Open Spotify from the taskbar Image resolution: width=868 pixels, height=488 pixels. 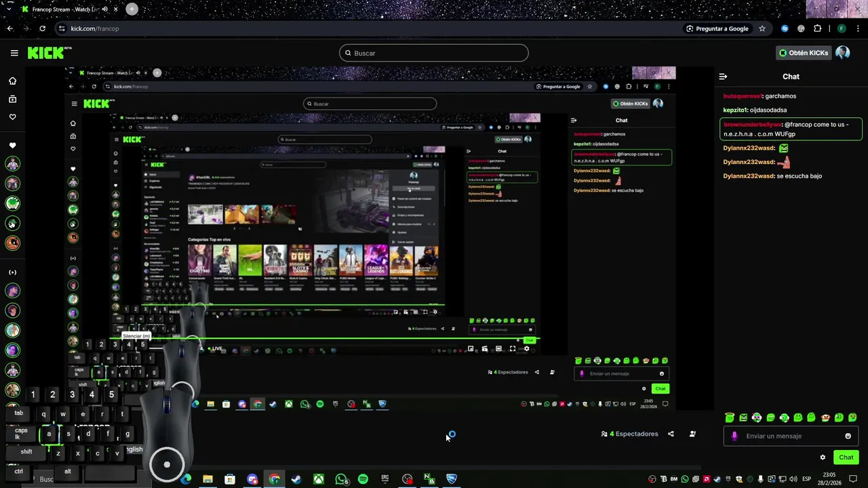(x=363, y=479)
